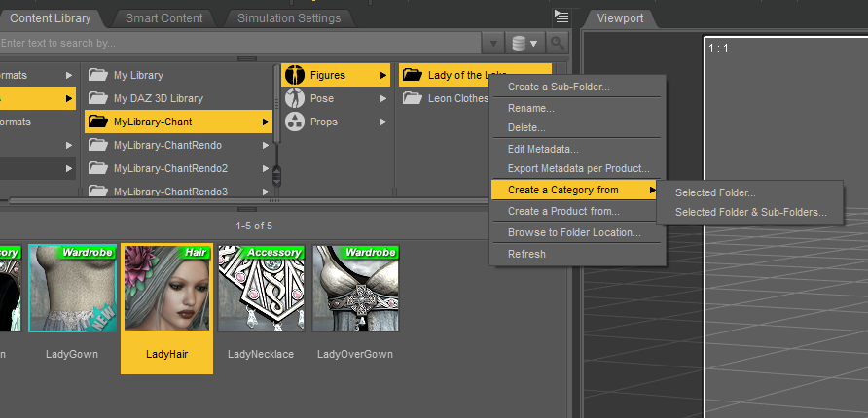The image size is (868, 418).
Task: Click the Lady of the Lake folder icon
Action: pyautogui.click(x=413, y=75)
